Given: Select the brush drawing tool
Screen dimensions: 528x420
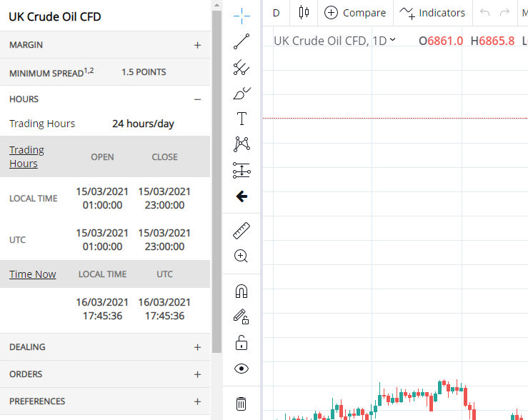Looking at the screenshot, I should tap(241, 93).
